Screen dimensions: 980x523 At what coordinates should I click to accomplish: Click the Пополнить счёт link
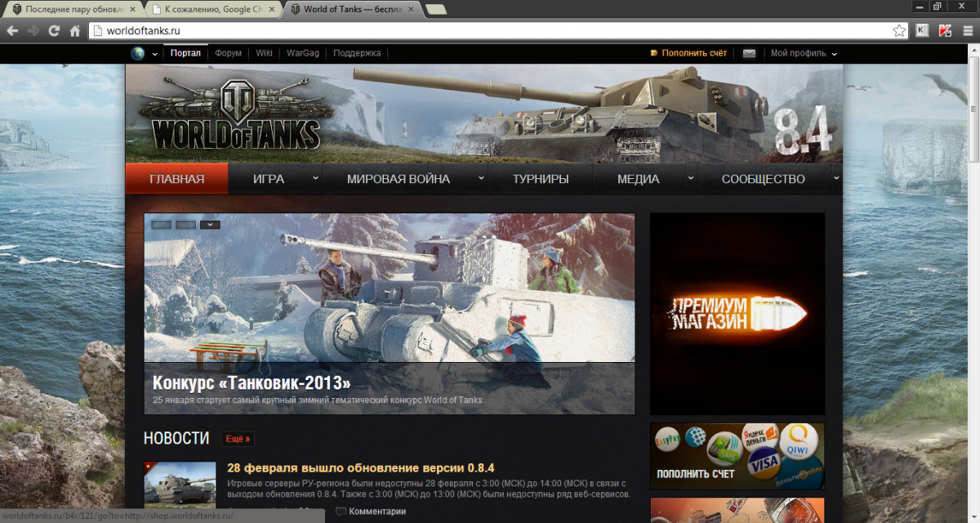tap(694, 53)
